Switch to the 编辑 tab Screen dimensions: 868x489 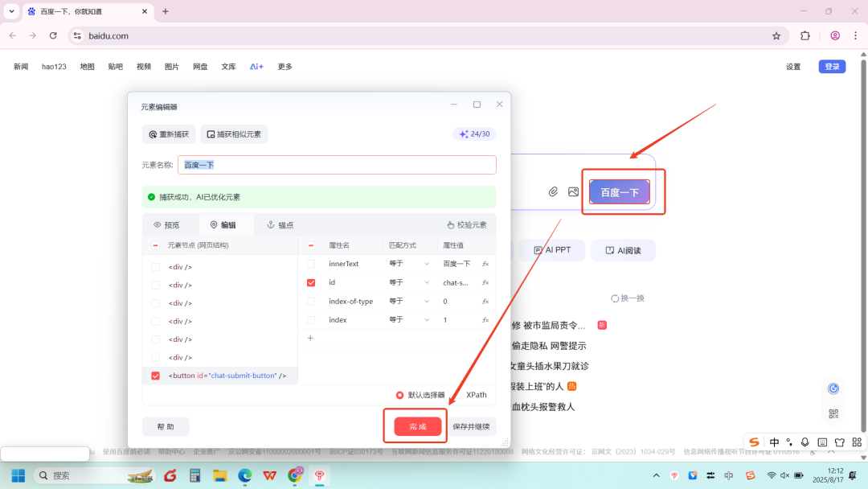223,225
